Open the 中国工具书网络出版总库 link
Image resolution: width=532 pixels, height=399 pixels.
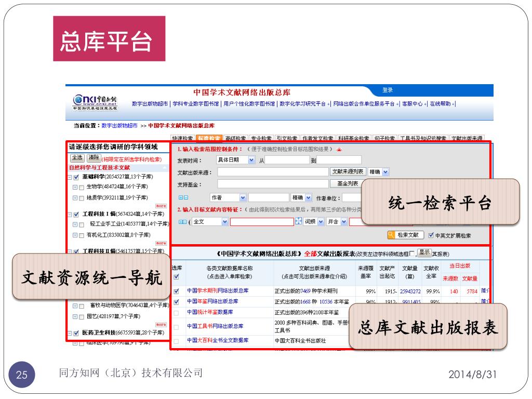click(x=215, y=326)
